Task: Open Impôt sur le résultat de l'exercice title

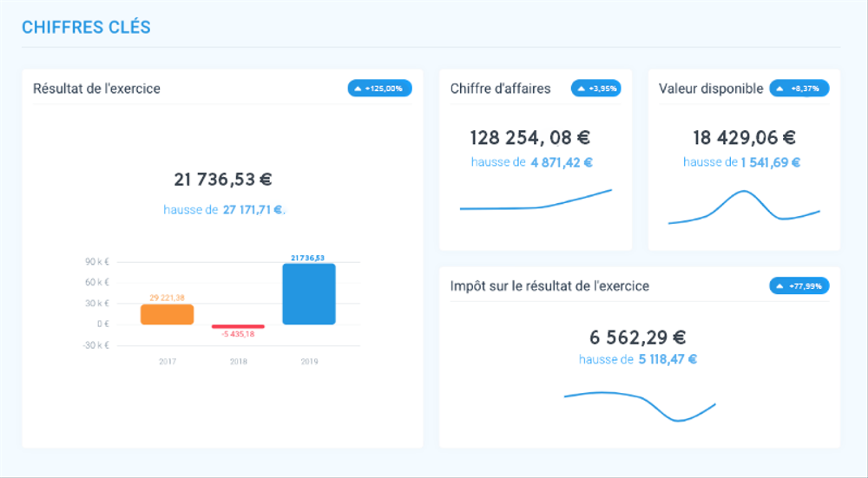Action: coord(549,285)
